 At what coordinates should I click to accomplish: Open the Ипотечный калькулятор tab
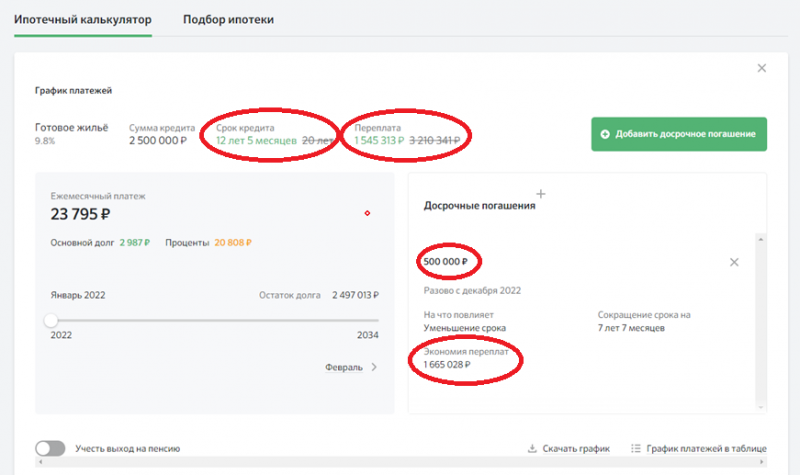tap(83, 20)
